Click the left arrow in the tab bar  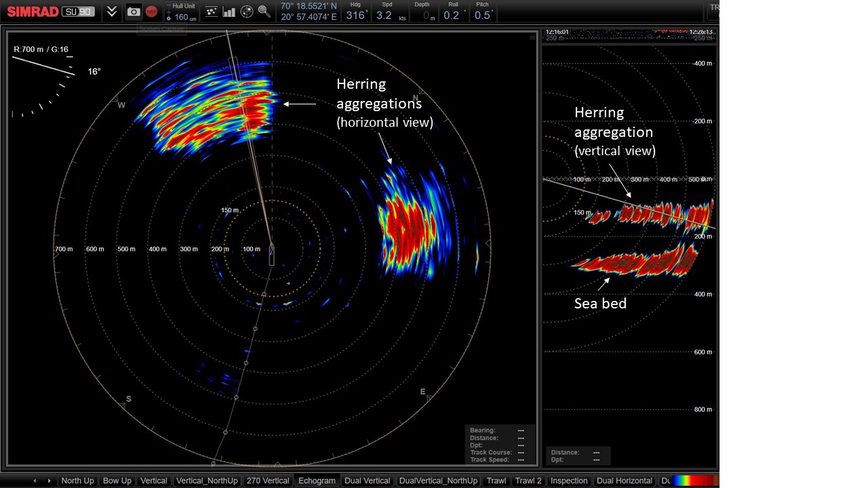point(35,481)
